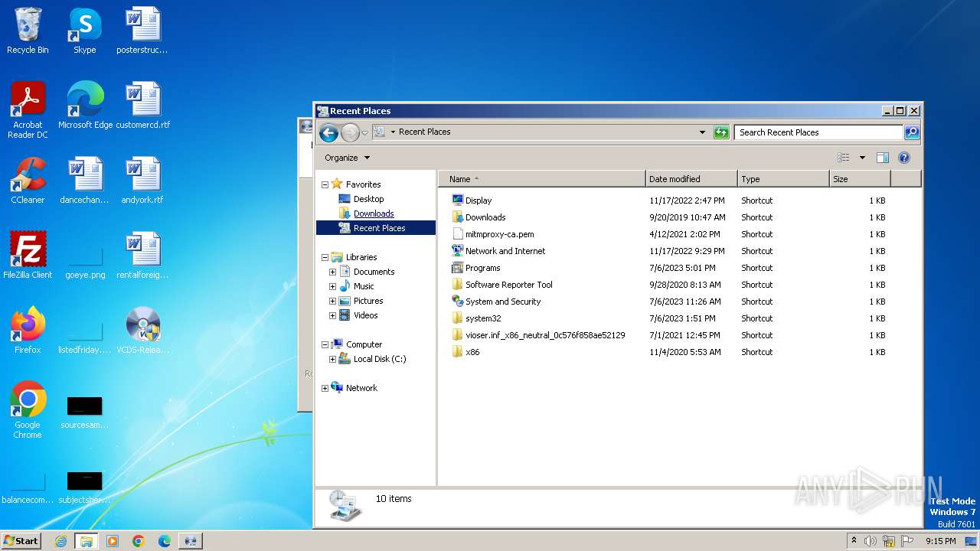Select Recent Places in navigation pane
The height and width of the screenshot is (551, 980).
tap(375, 228)
